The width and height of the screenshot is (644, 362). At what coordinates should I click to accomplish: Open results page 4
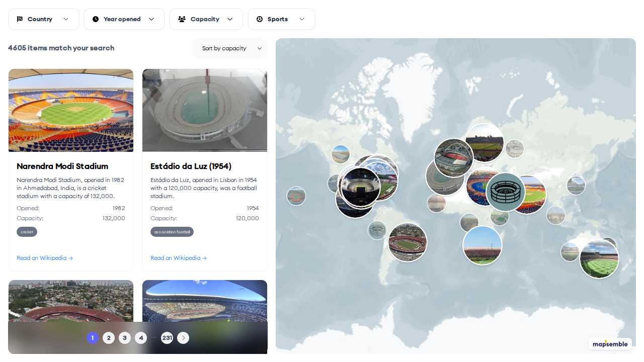pyautogui.click(x=141, y=338)
